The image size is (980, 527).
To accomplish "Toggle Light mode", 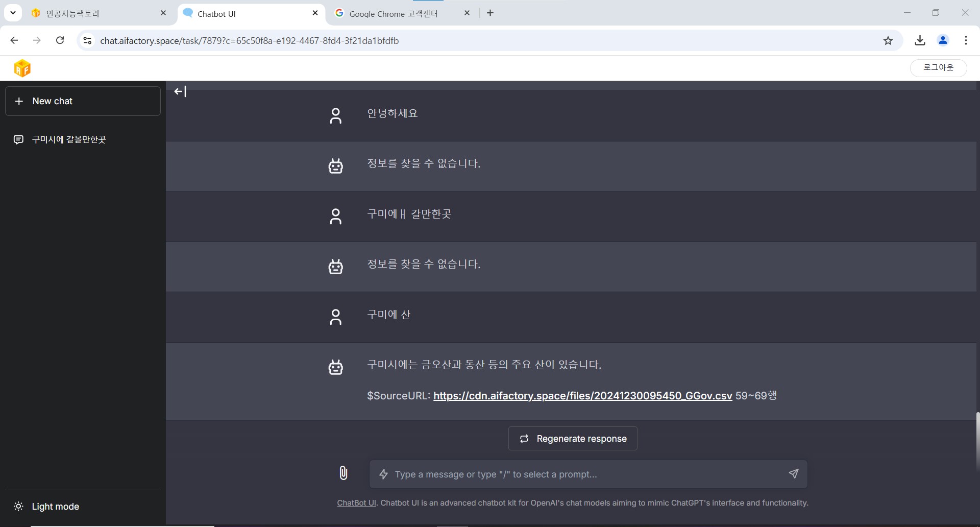I will pos(55,506).
